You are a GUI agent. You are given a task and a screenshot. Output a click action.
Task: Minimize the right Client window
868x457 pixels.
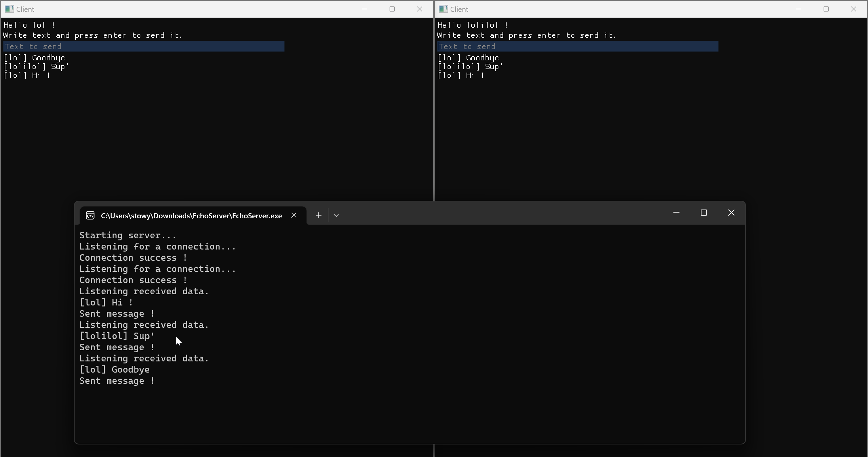click(799, 9)
